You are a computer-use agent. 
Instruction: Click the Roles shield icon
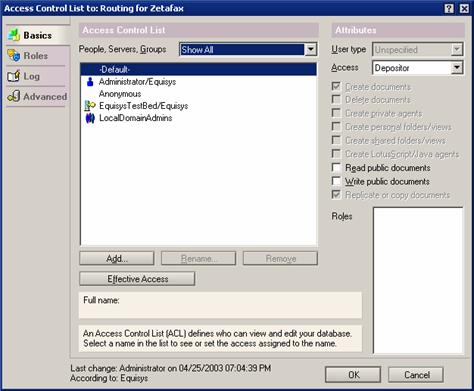pyautogui.click(x=14, y=55)
